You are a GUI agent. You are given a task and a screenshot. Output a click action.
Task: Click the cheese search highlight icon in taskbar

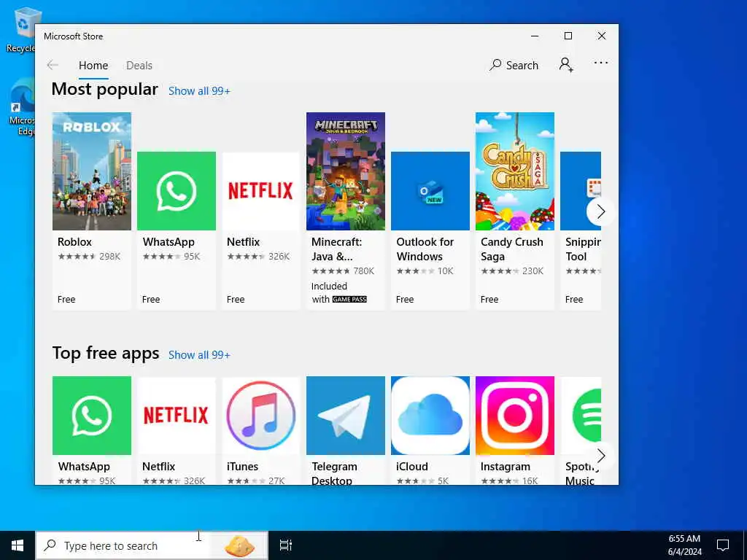[239, 545]
